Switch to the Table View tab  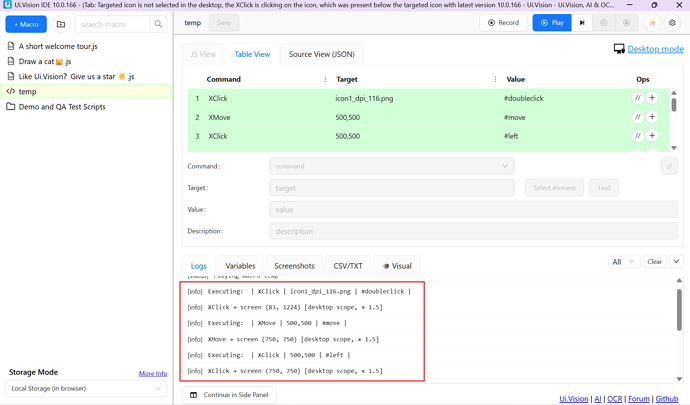point(252,54)
